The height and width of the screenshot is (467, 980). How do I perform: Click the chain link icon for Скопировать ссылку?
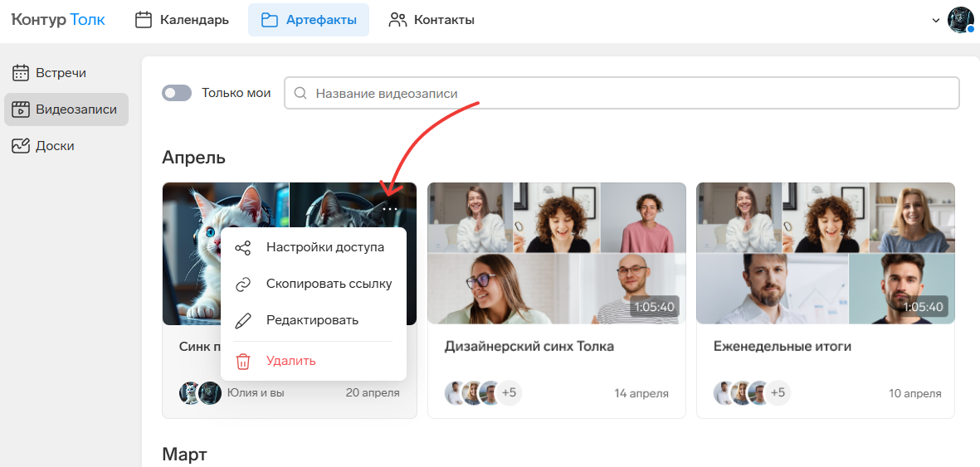click(243, 285)
